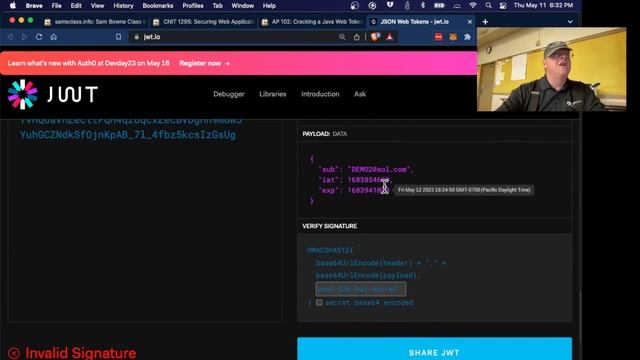Click the webcam video overlay
This screenshot has height=360, width=640.
coord(551,69)
